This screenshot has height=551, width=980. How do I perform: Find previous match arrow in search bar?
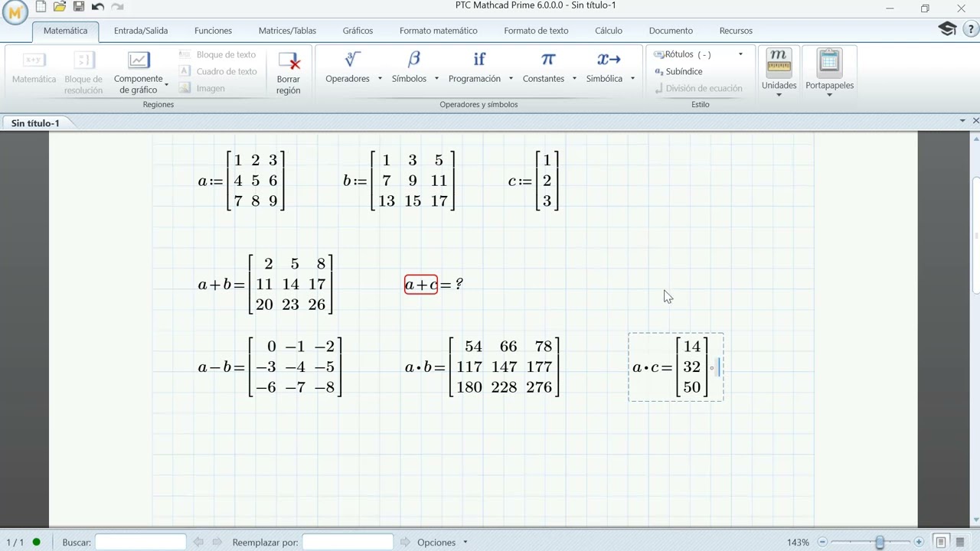tap(198, 543)
